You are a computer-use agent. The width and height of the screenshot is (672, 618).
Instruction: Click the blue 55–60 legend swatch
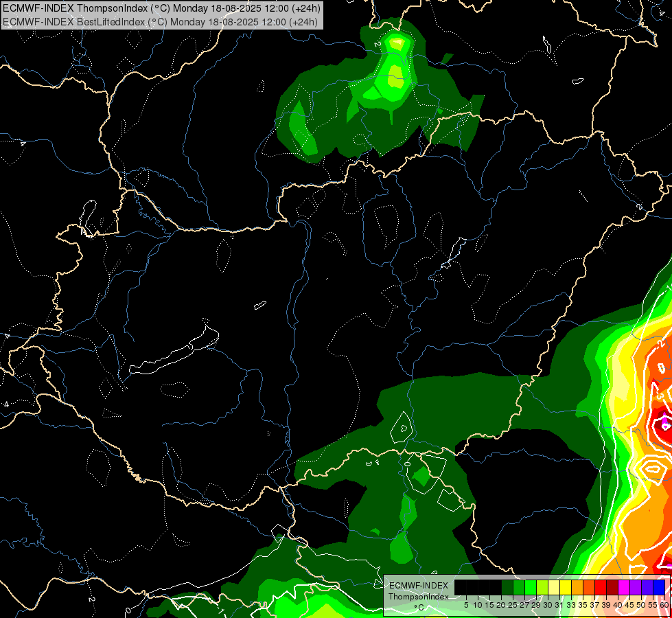[659, 587]
